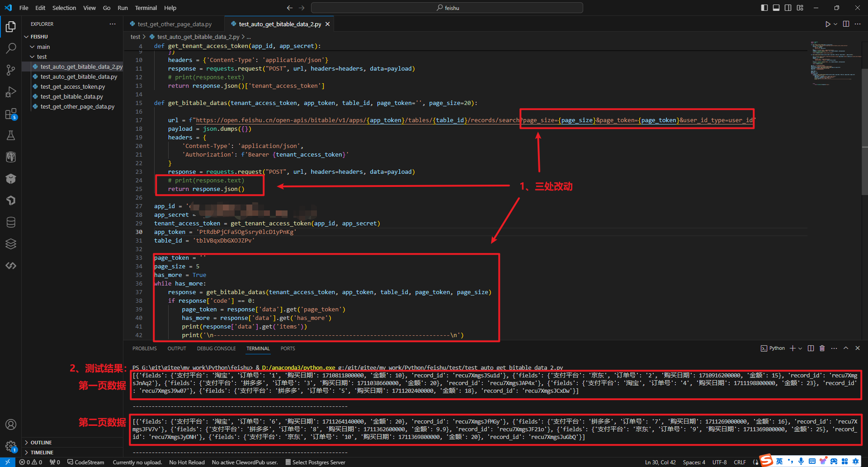
Task: Maximize the panel size chevron
Action: coord(846,348)
